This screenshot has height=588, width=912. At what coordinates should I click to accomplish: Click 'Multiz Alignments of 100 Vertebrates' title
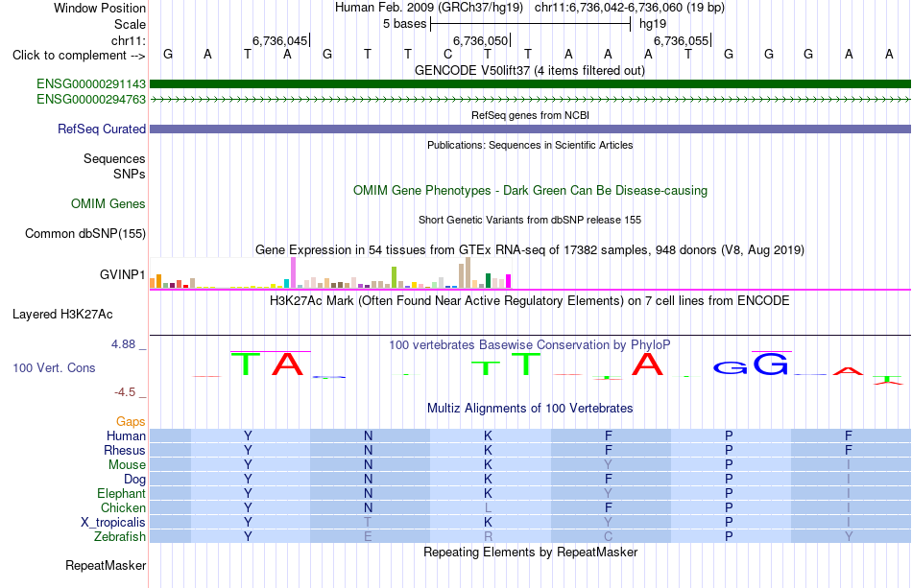[530, 408]
